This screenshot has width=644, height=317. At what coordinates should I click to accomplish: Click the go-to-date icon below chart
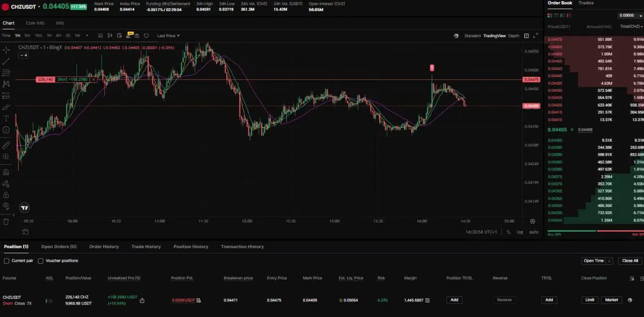click(x=25, y=232)
